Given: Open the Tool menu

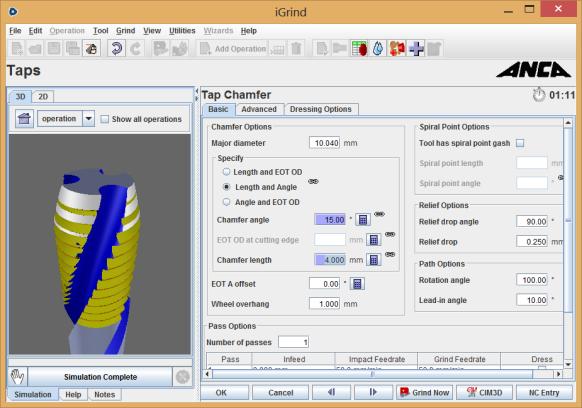Looking at the screenshot, I should (x=101, y=31).
